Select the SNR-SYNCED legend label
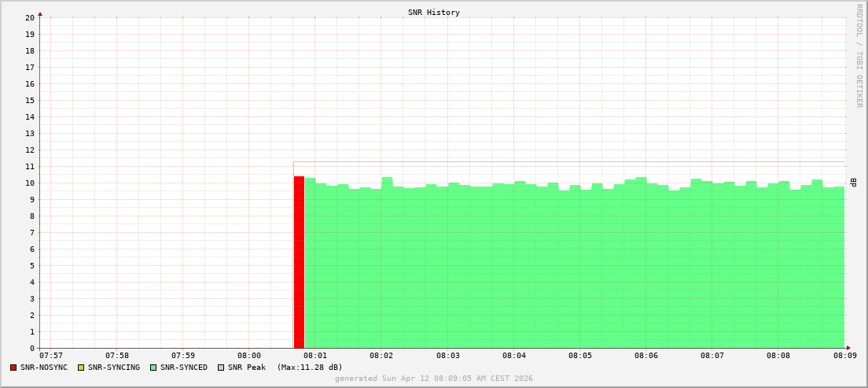The image size is (868, 388). pyautogui.click(x=184, y=368)
